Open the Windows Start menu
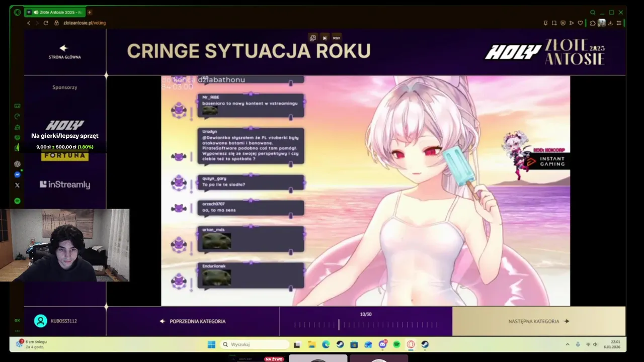This screenshot has width=644, height=362. coord(211,344)
